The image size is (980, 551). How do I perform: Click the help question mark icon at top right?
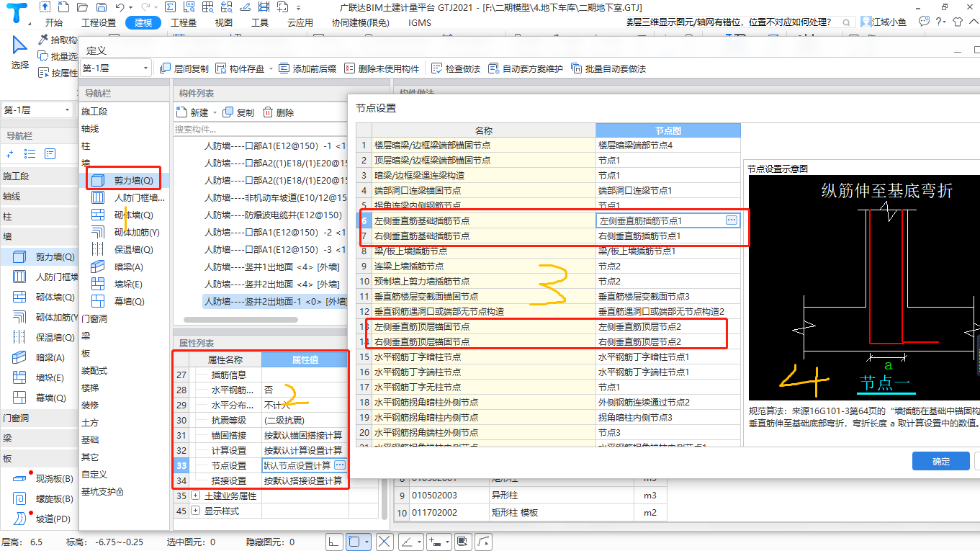tap(940, 22)
